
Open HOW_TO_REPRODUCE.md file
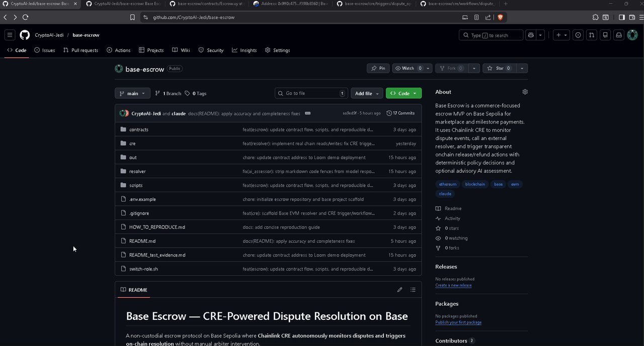pyautogui.click(x=157, y=227)
